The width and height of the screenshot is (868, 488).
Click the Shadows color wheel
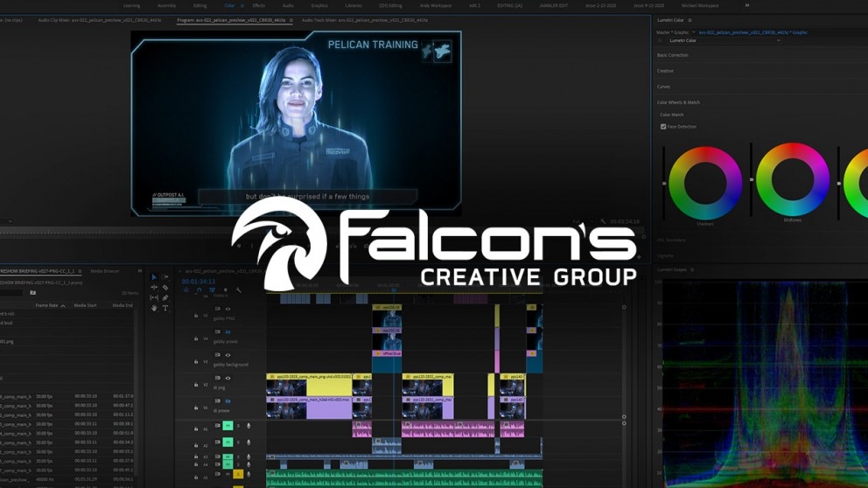(x=704, y=183)
